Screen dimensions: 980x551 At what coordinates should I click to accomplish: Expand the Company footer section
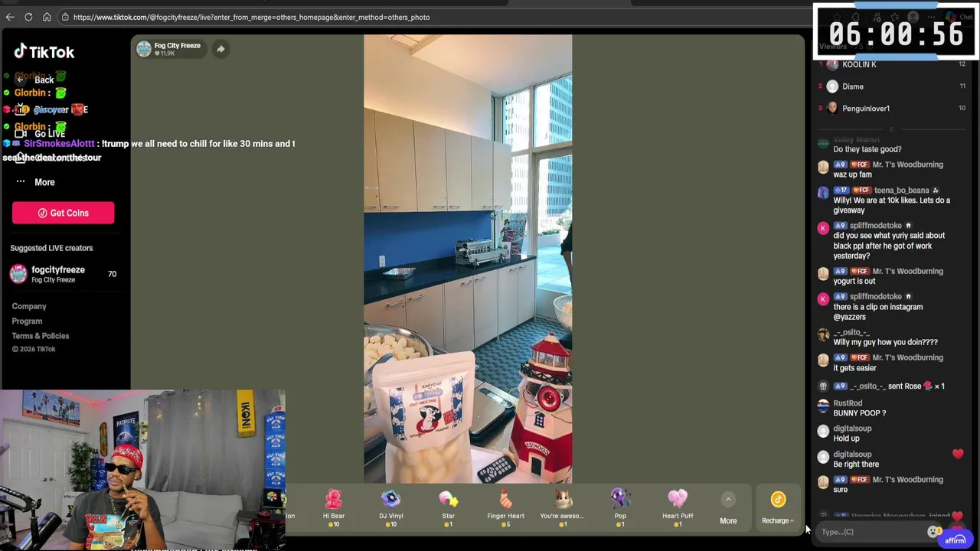[x=29, y=306]
